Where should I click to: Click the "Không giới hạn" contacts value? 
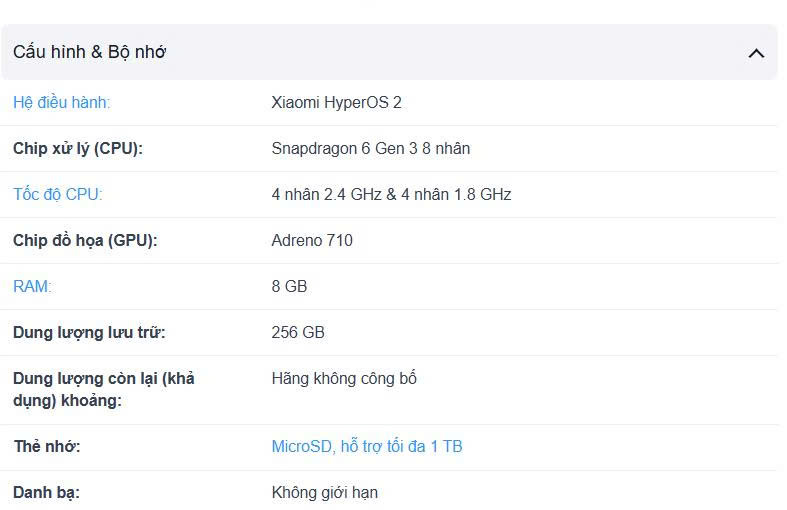324,492
